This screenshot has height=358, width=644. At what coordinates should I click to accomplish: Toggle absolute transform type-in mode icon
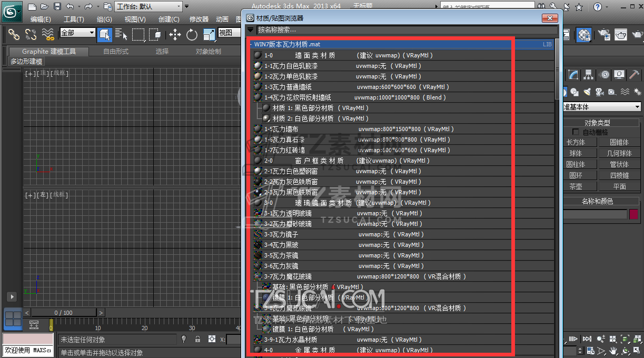pyautogui.click(x=212, y=340)
